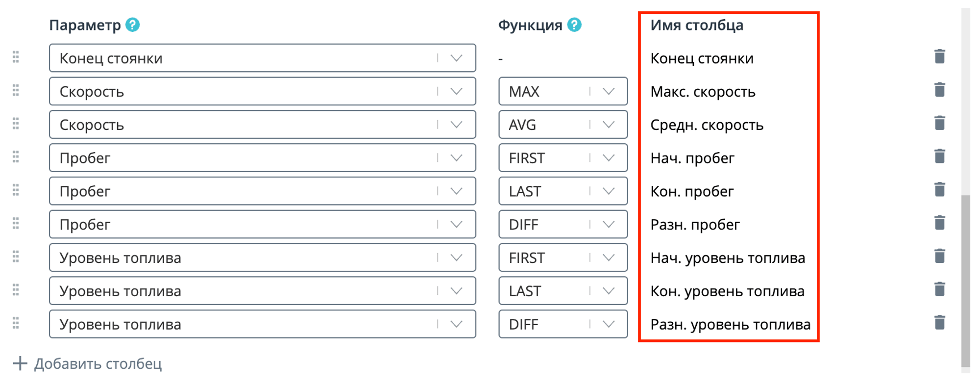Click trash icon next to Разн. уровень топлива
980x388 pixels.
939,323
